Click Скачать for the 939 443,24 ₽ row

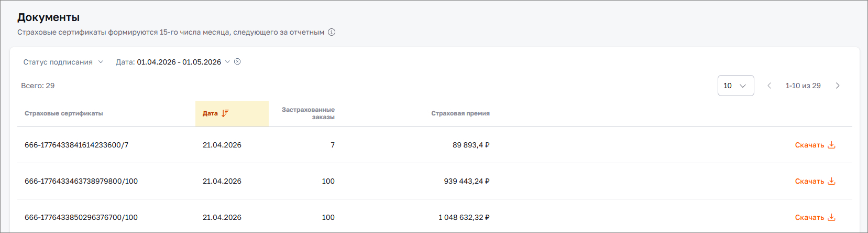(809, 181)
